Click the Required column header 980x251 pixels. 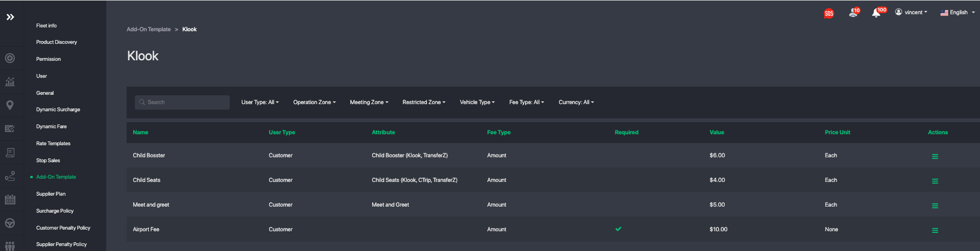[x=626, y=132]
